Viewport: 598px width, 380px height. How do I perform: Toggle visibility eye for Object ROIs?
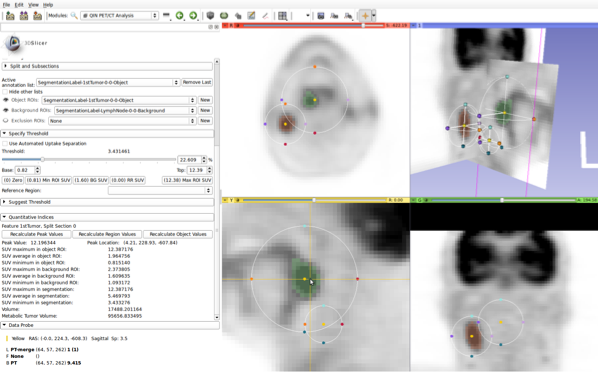tap(5, 100)
